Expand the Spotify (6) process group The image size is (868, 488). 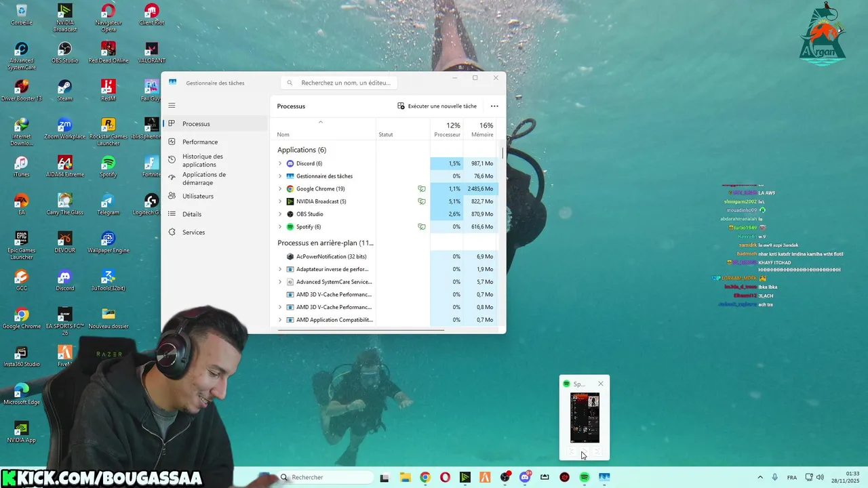pos(280,227)
